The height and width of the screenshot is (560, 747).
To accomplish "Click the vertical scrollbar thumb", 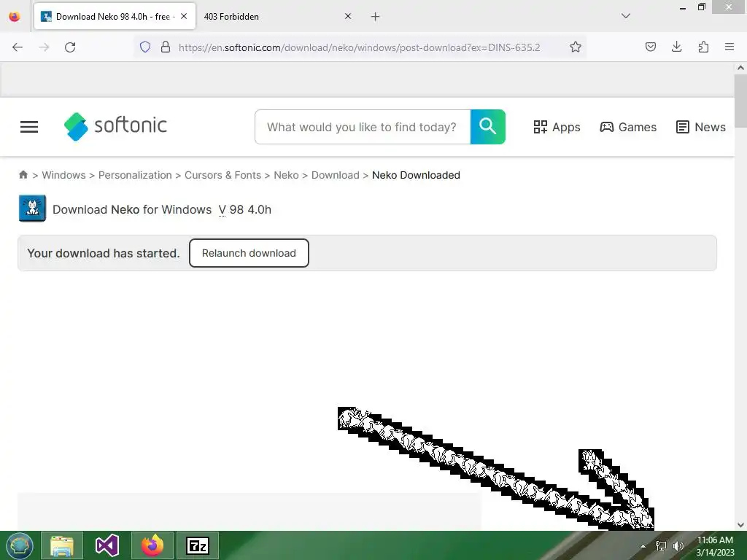I will [x=740, y=101].
